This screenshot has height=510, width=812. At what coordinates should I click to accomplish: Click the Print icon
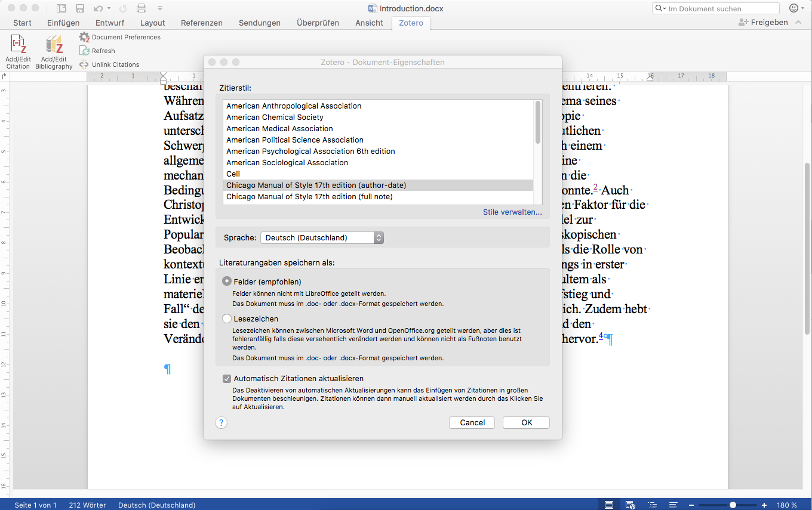(142, 8)
